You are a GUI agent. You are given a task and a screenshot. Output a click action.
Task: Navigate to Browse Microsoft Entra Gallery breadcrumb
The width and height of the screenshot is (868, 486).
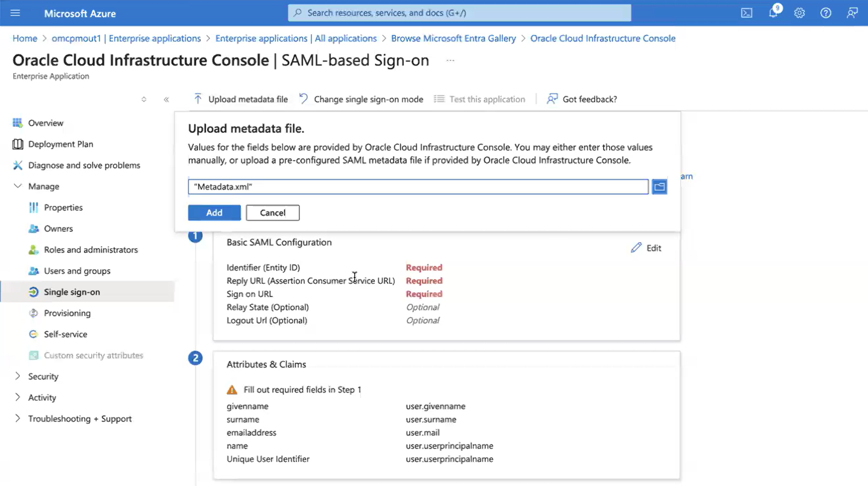point(453,38)
